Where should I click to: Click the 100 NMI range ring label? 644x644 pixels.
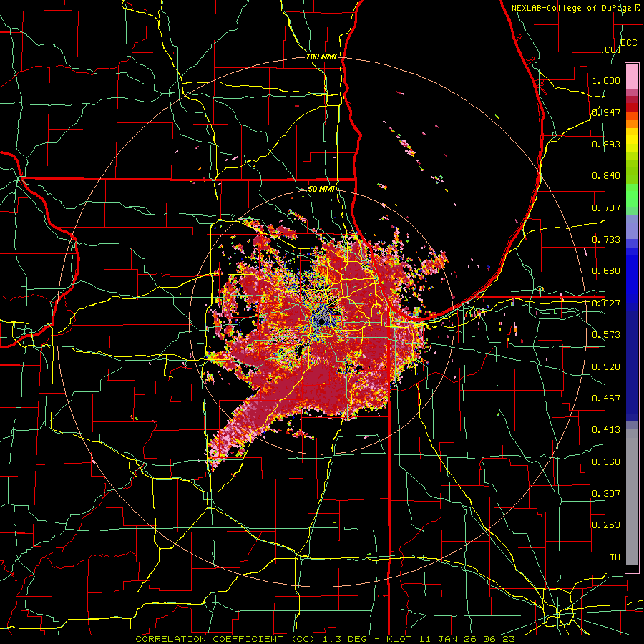click(x=321, y=57)
